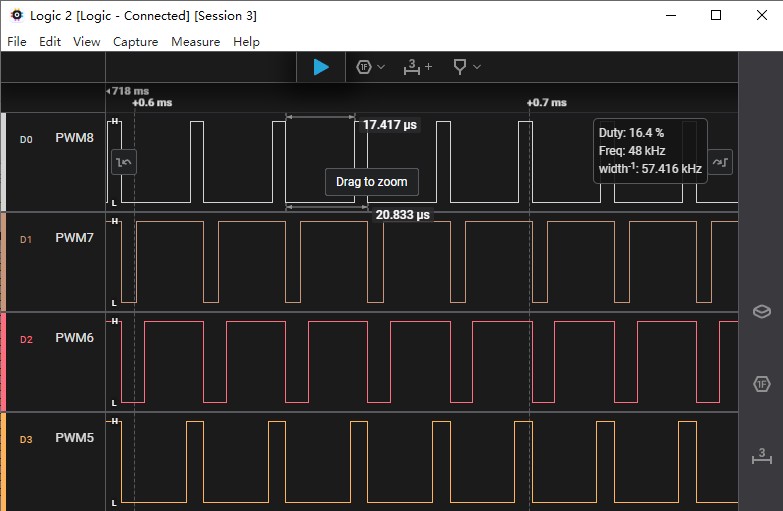Click the 718 ms time offset label

click(128, 91)
